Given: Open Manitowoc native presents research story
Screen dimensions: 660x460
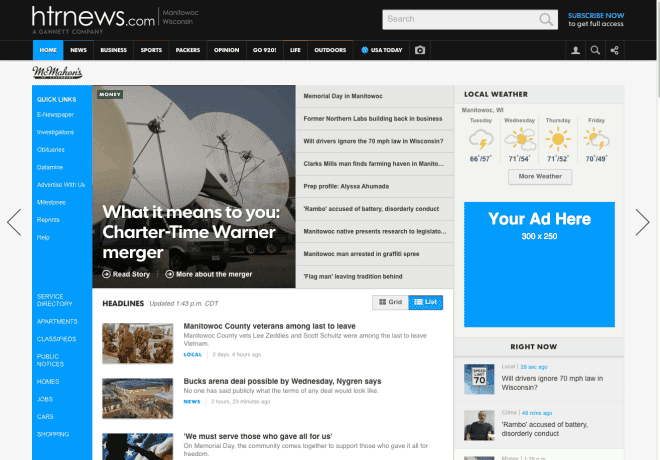Looking at the screenshot, I should (375, 231).
